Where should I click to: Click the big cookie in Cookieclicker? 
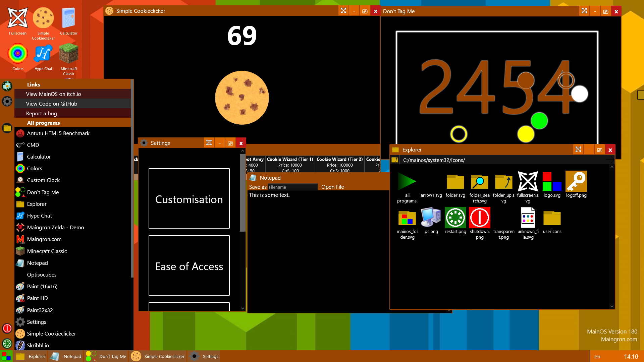(x=242, y=98)
